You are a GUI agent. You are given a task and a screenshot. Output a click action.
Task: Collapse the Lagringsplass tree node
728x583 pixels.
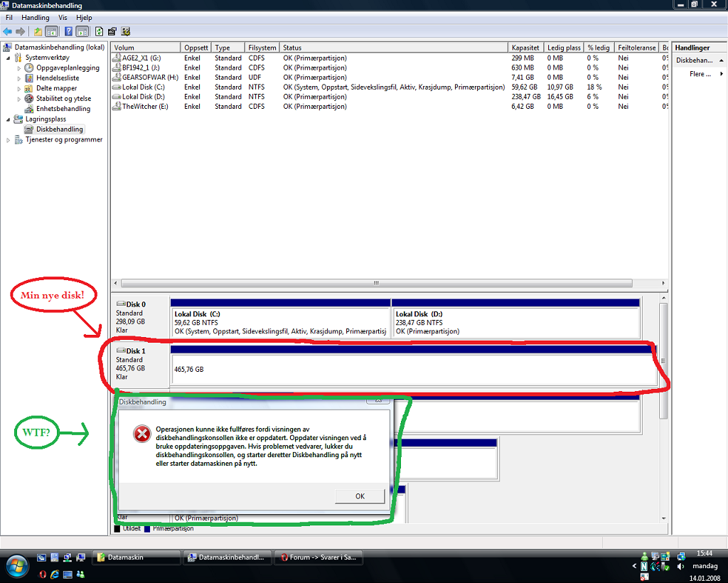(x=9, y=119)
